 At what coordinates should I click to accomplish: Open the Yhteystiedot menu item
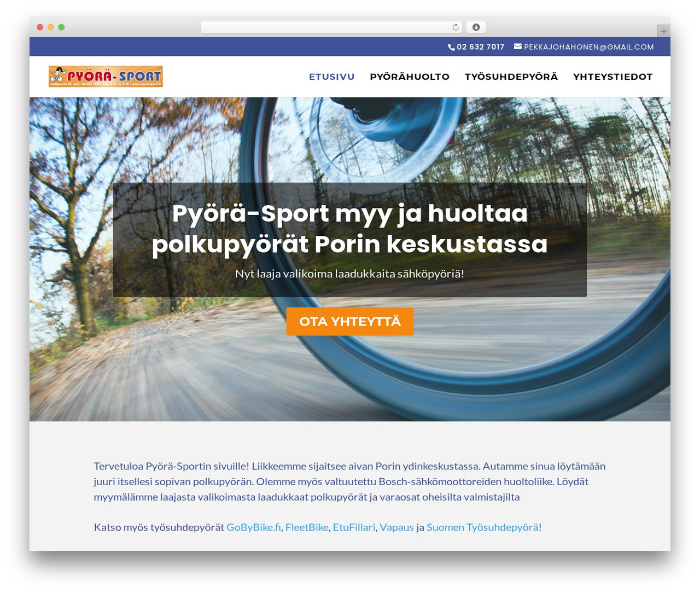[612, 77]
